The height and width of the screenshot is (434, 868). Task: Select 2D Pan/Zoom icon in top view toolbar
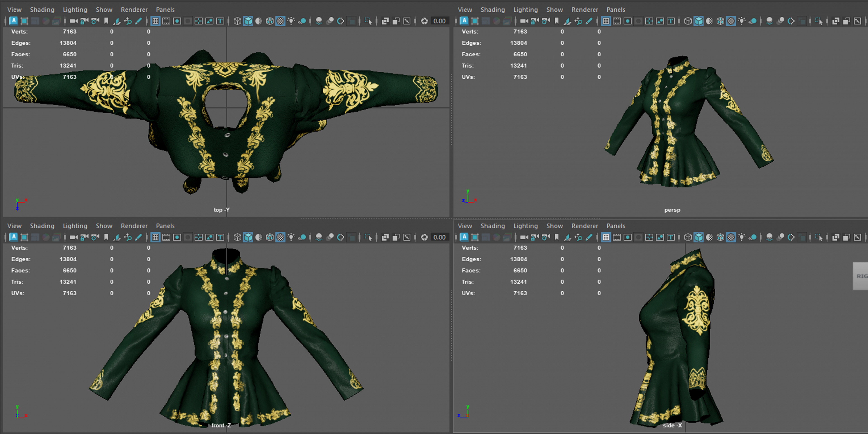(x=128, y=21)
